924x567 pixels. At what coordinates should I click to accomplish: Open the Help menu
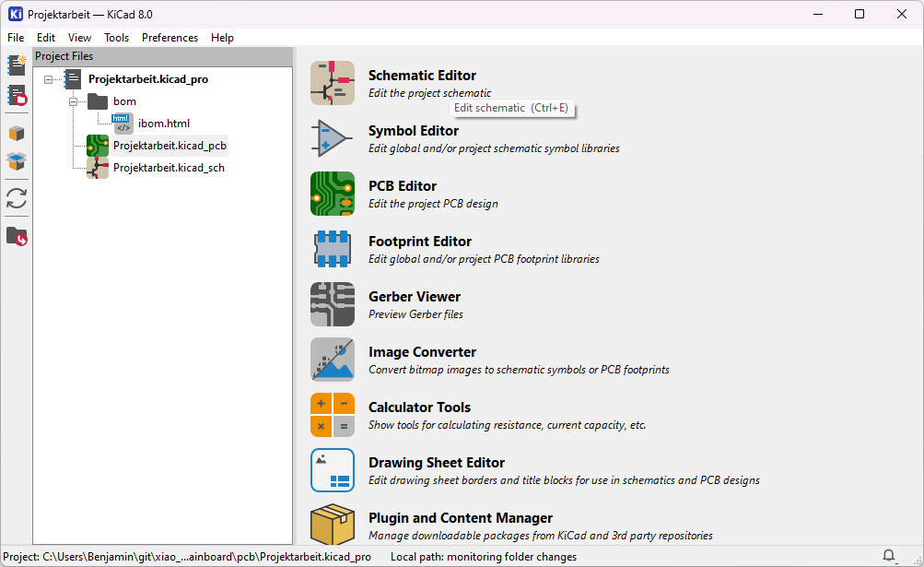[222, 38]
